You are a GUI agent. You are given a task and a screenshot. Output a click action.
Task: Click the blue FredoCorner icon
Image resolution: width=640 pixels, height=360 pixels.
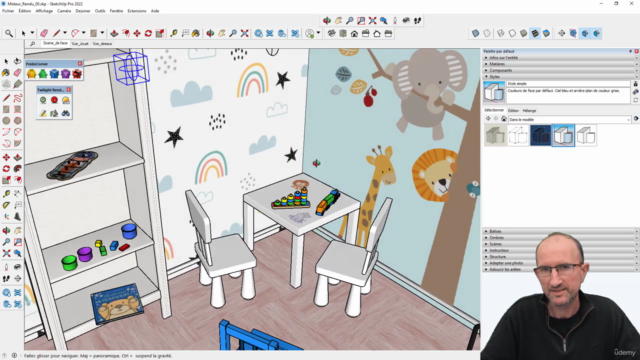coord(54,74)
